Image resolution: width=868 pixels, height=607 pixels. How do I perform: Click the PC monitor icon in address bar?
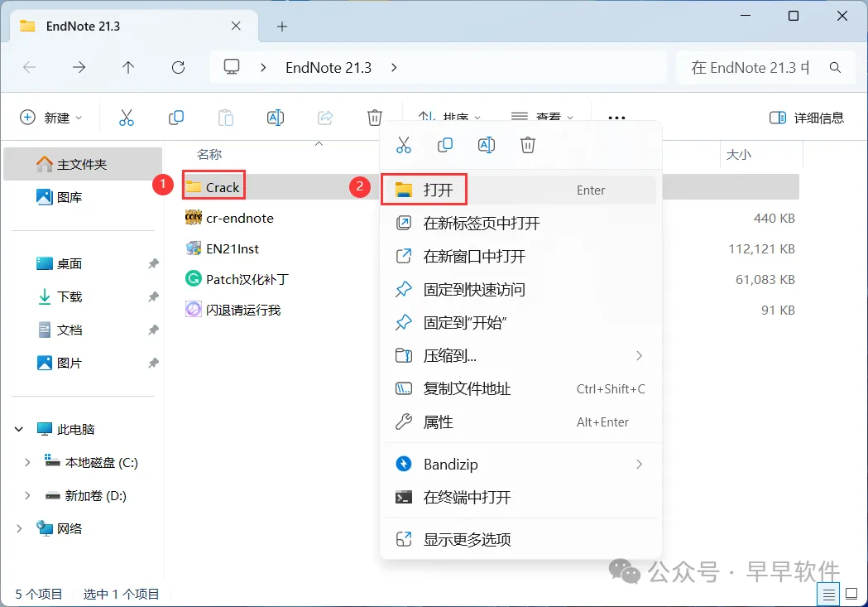[232, 67]
